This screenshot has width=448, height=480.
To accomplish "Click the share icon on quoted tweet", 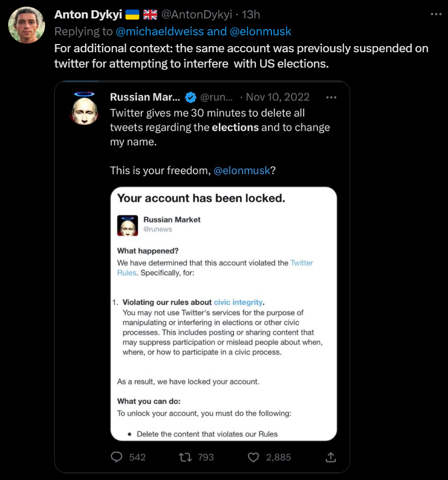I will click(331, 457).
